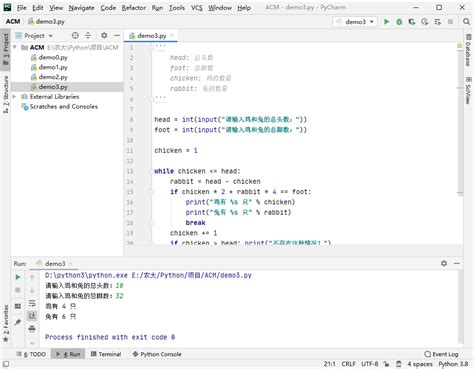The height and width of the screenshot is (369, 474).
Task: Click the up arrow in Run panel gutter
Action: (x=32, y=277)
